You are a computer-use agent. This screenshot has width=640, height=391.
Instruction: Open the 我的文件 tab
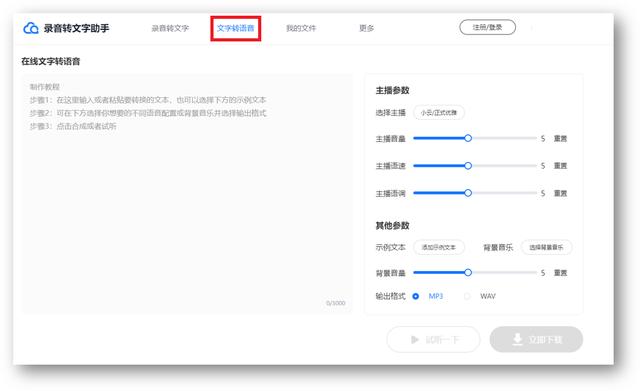pos(301,28)
